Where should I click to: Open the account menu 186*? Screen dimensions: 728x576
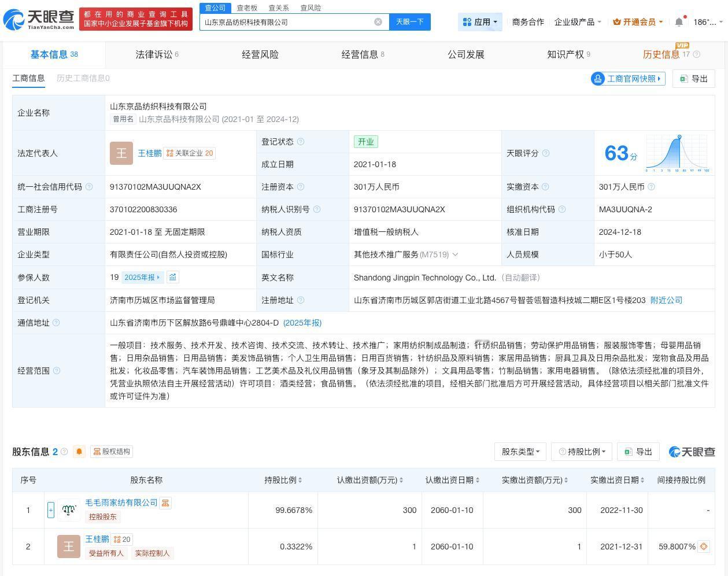708,22
